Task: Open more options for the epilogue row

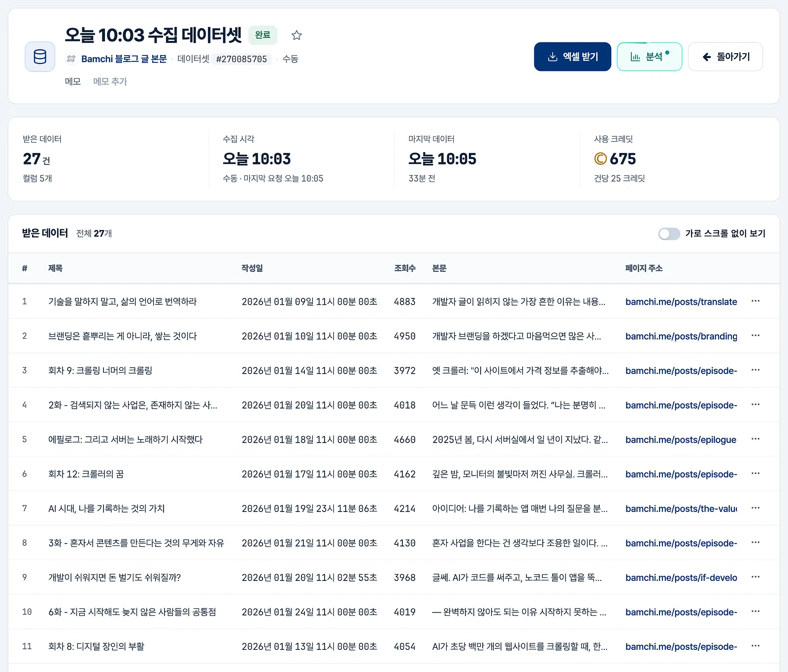Action: click(x=755, y=439)
